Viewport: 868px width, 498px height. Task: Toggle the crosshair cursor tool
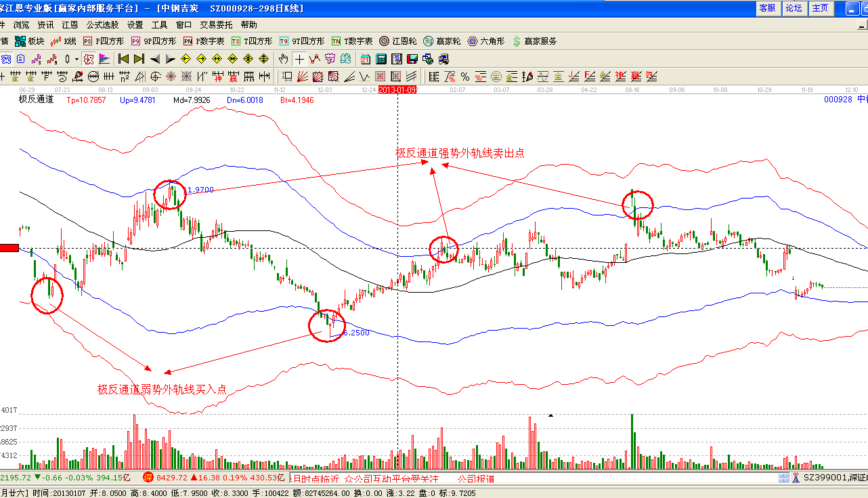pyautogui.click(x=299, y=59)
